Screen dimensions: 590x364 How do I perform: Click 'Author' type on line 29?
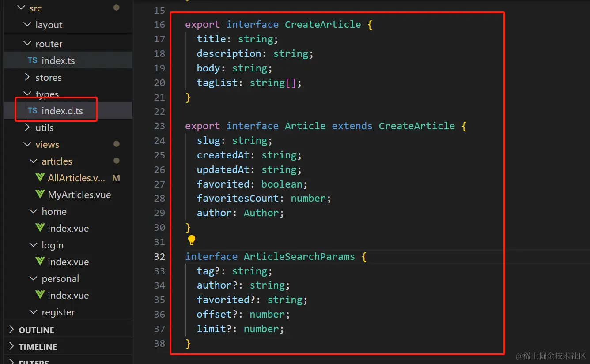(261, 213)
